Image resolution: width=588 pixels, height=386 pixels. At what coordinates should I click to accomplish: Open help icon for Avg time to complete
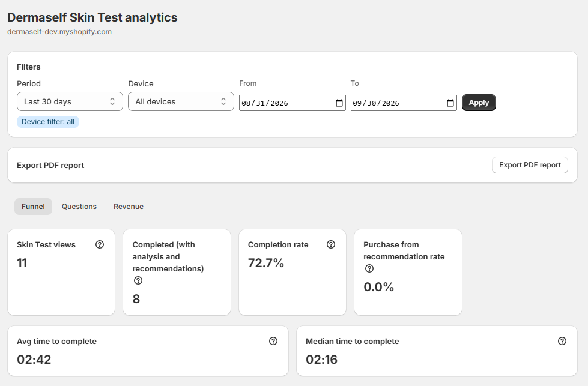[273, 341]
